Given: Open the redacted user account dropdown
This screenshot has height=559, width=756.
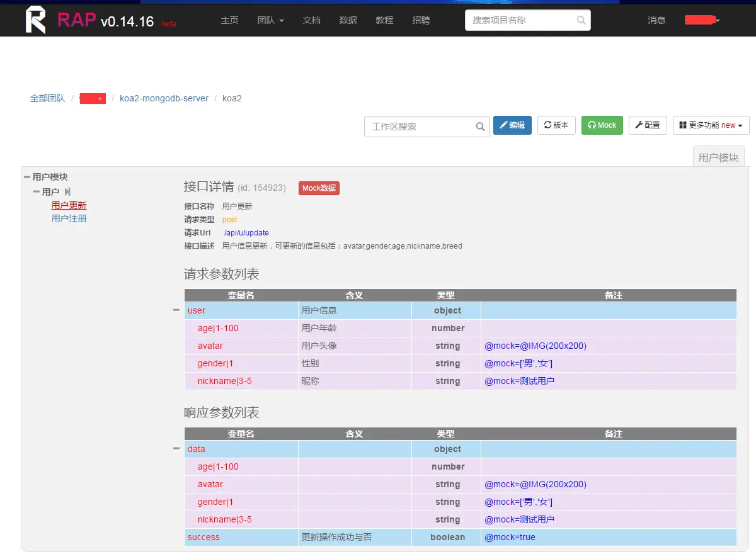Looking at the screenshot, I should (x=702, y=20).
